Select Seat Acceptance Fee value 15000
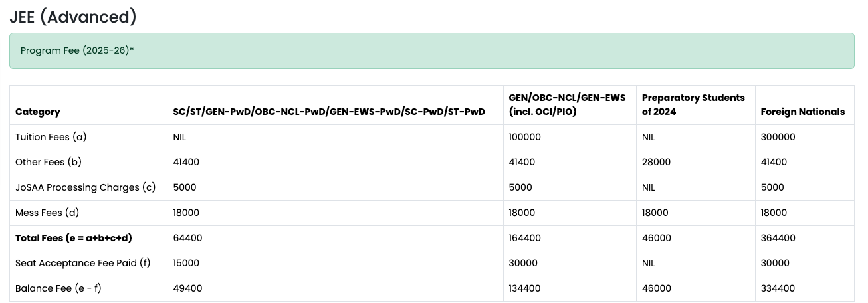Screen dimensions: 868x303 pos(186,263)
